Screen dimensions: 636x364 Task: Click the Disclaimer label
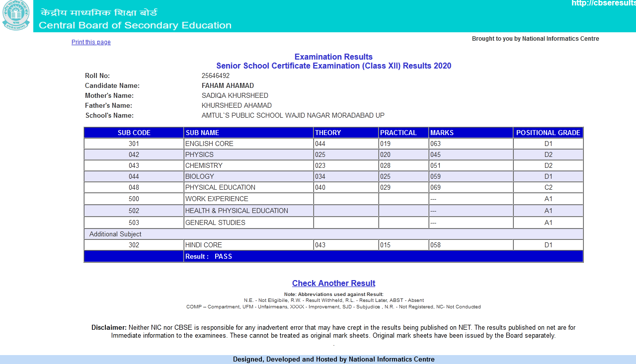coord(109,328)
